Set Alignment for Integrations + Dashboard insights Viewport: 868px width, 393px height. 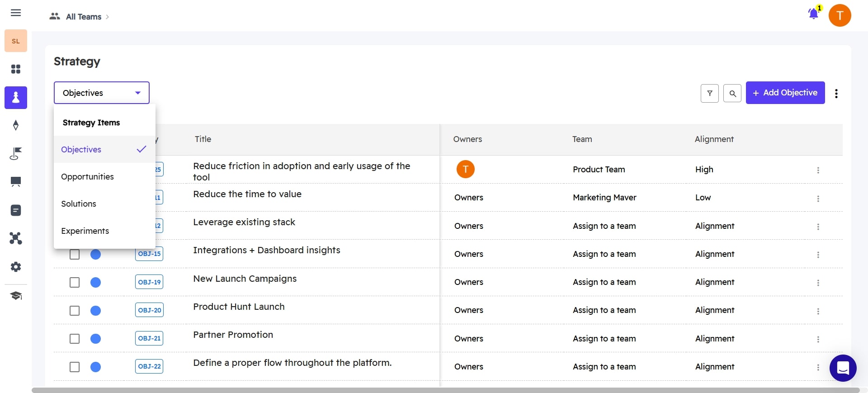click(715, 254)
